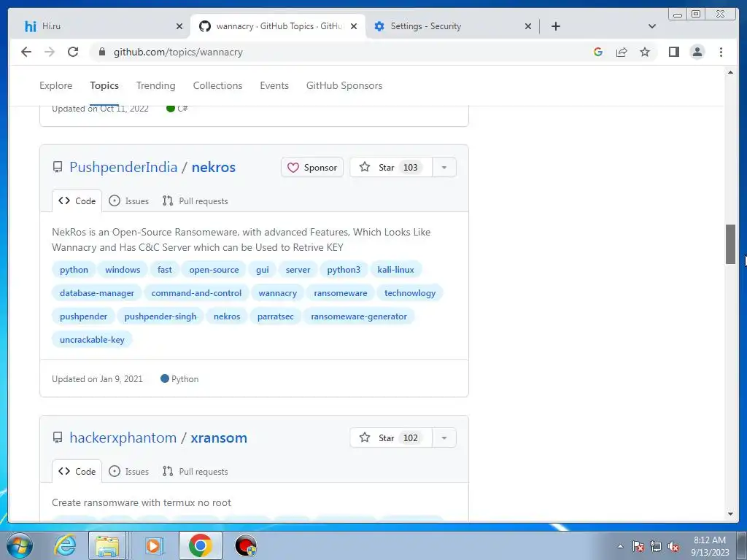Viewport: 747px width, 560px height.
Task: Expand the nekros star list dropdown
Action: click(444, 167)
